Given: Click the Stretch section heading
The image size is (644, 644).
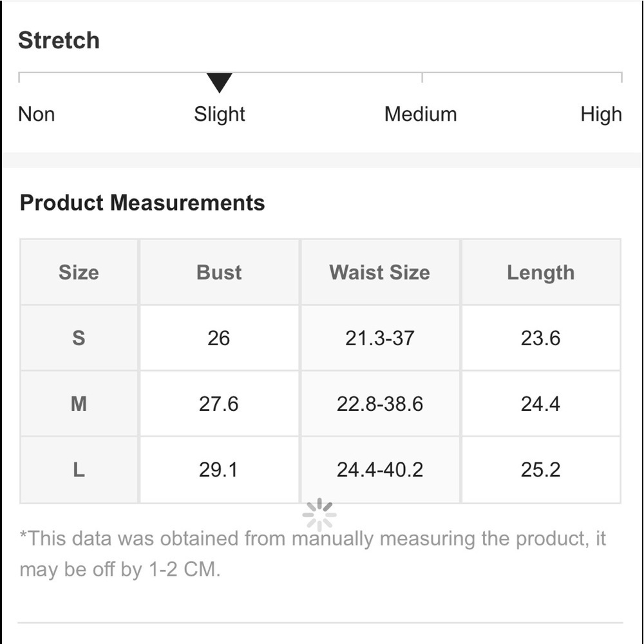Looking at the screenshot, I should [x=59, y=40].
